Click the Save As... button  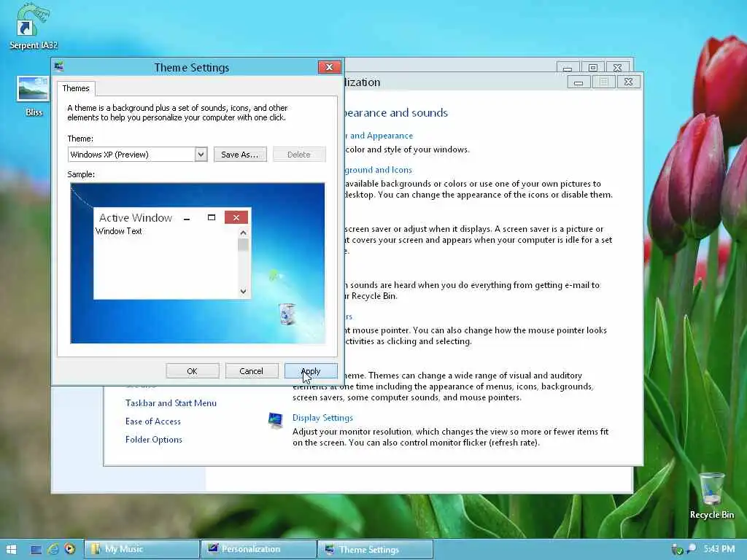point(240,155)
